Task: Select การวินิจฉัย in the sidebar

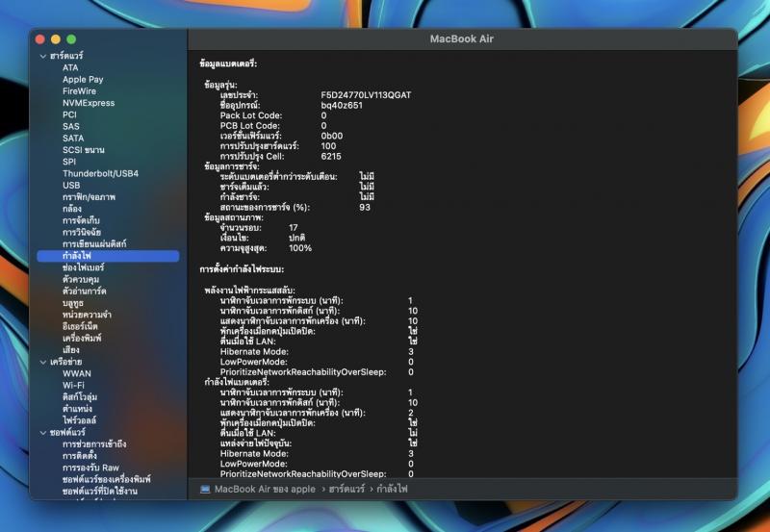Action: coord(82,233)
